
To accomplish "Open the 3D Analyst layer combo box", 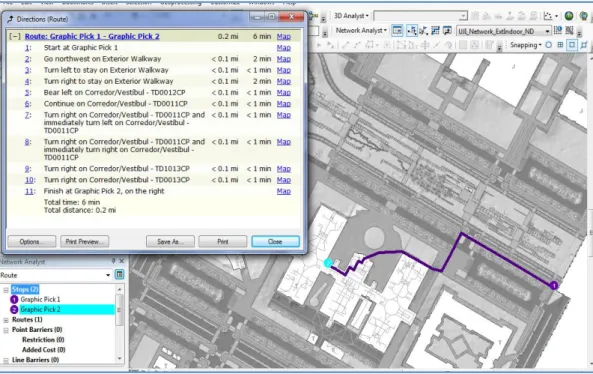I will [x=420, y=16].
